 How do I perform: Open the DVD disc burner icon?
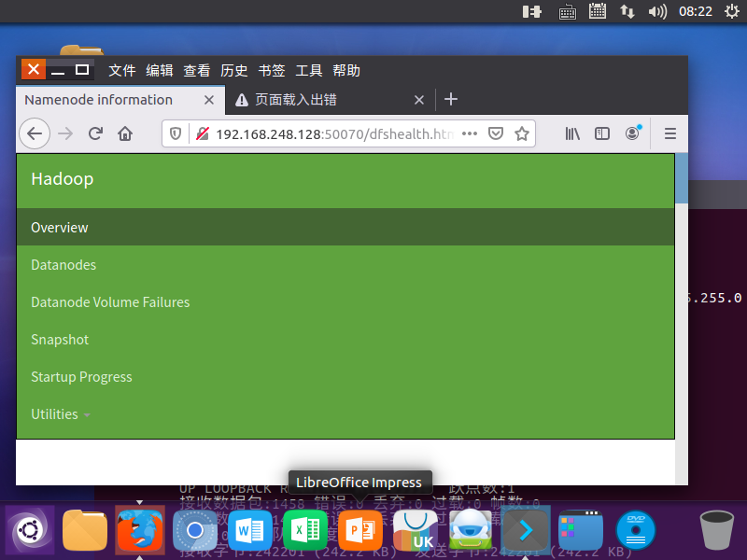tap(636, 530)
